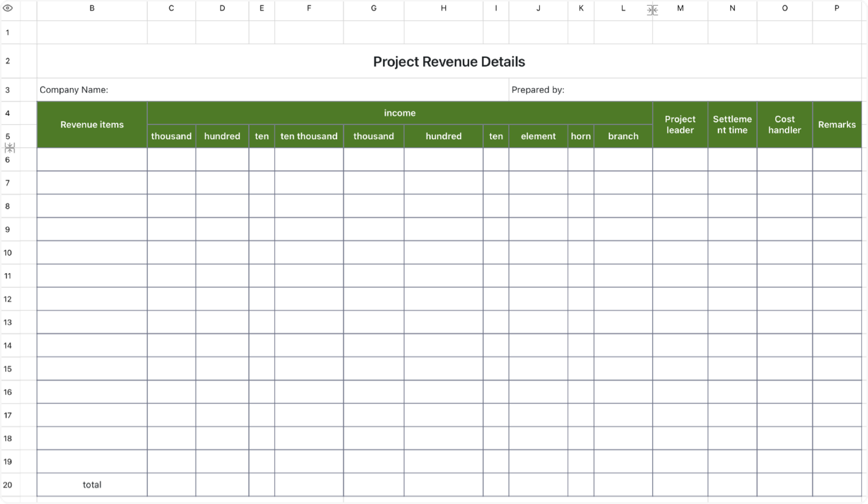The height and width of the screenshot is (504, 868).
Task: Click the 'element' subheader cell
Action: coord(538,136)
